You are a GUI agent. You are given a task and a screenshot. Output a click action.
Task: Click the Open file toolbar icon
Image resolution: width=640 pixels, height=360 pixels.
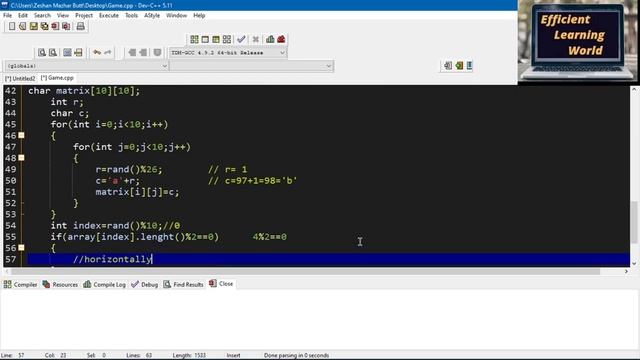22,27
